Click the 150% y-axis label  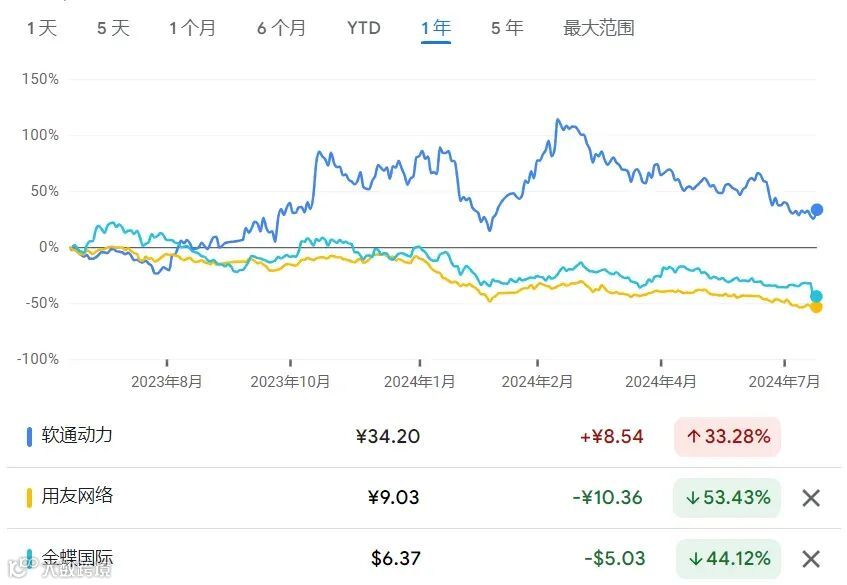pyautogui.click(x=40, y=79)
